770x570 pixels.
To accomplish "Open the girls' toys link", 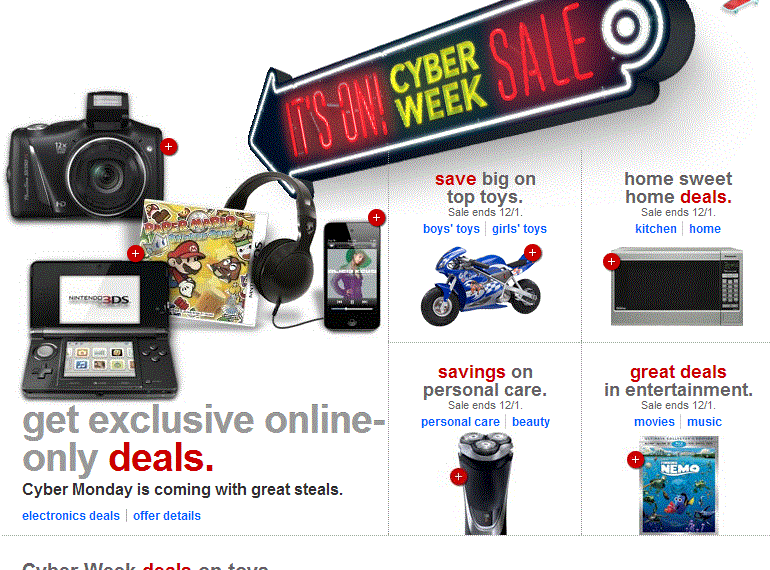I will tap(520, 229).
